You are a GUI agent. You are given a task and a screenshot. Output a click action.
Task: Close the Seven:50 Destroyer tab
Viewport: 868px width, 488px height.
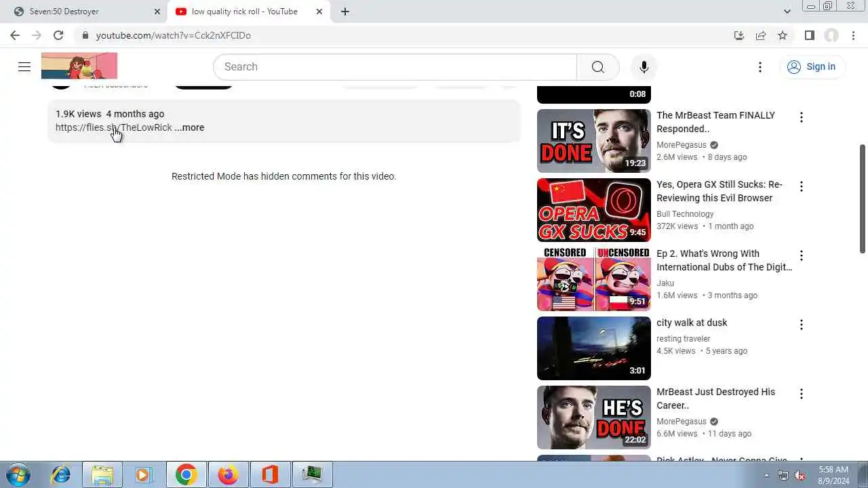157,12
